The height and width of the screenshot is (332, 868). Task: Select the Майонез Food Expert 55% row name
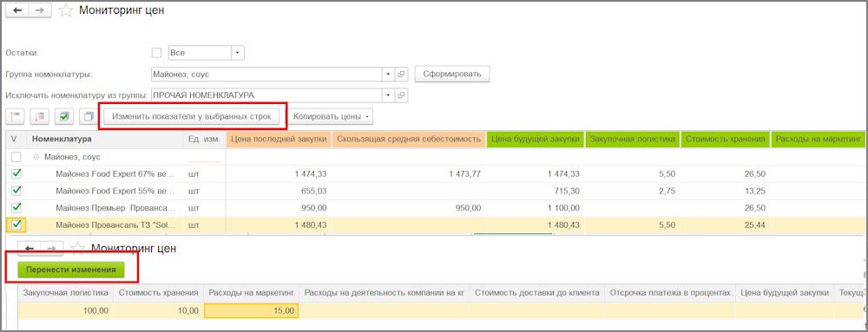(x=115, y=191)
